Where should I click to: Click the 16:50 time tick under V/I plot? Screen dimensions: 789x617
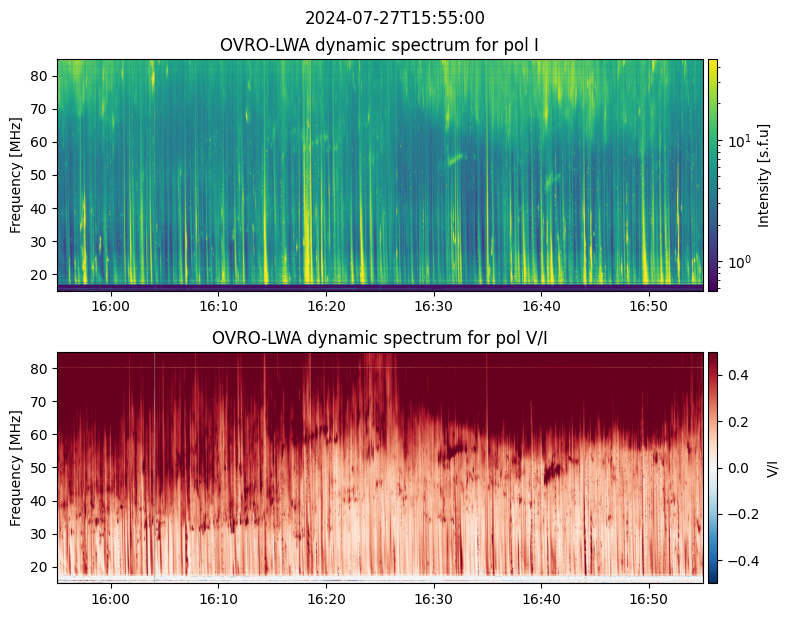[649, 598]
